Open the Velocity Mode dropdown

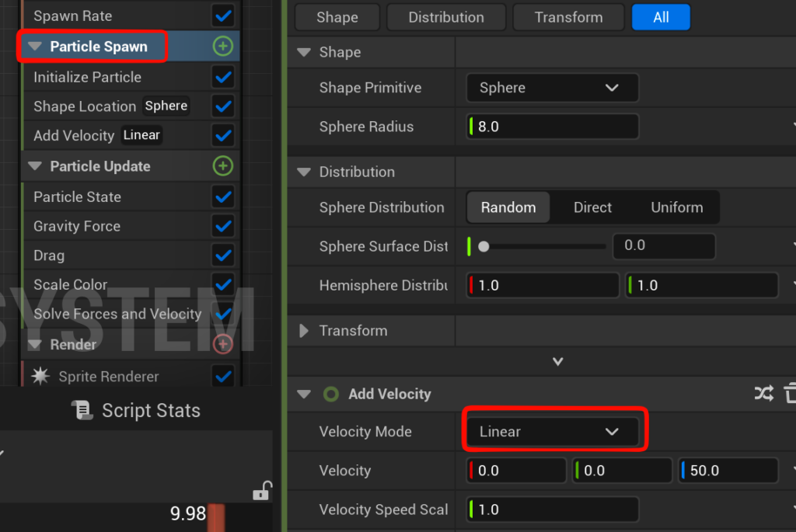pos(555,432)
